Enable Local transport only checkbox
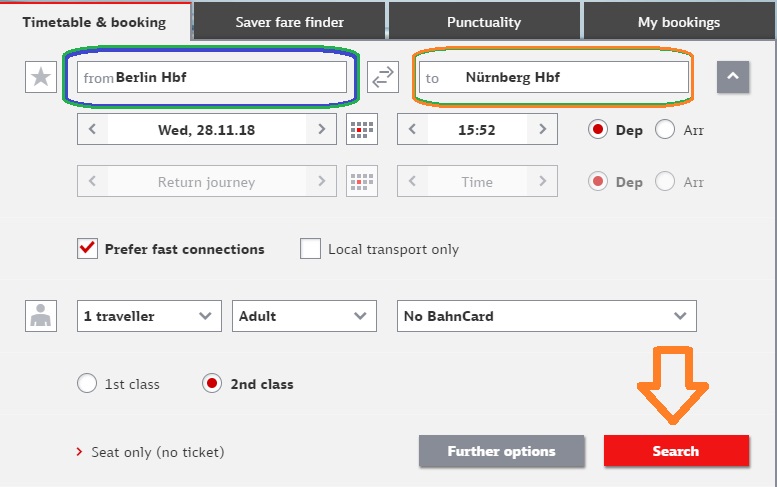Viewport: 777px width, 487px height. tap(310, 249)
